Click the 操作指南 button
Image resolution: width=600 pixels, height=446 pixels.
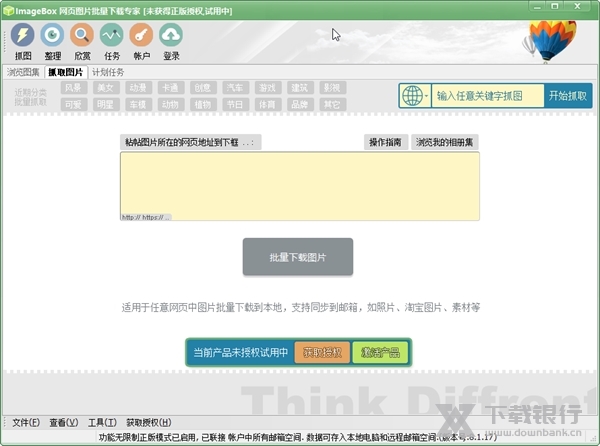(x=385, y=142)
